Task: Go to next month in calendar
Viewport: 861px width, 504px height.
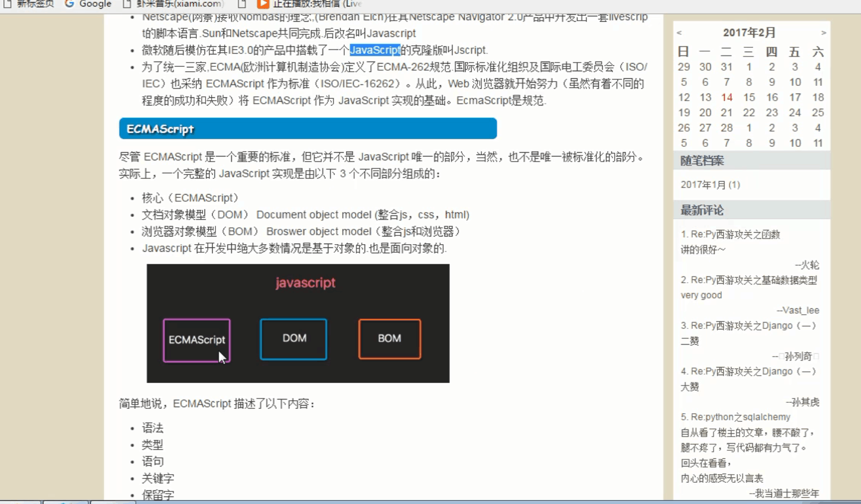Action: point(823,33)
